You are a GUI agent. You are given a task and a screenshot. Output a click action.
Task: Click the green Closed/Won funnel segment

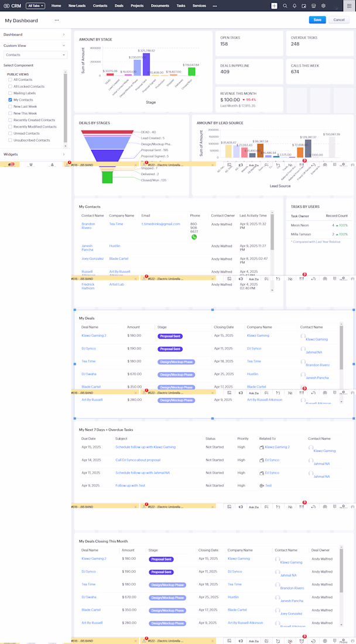[107, 177]
